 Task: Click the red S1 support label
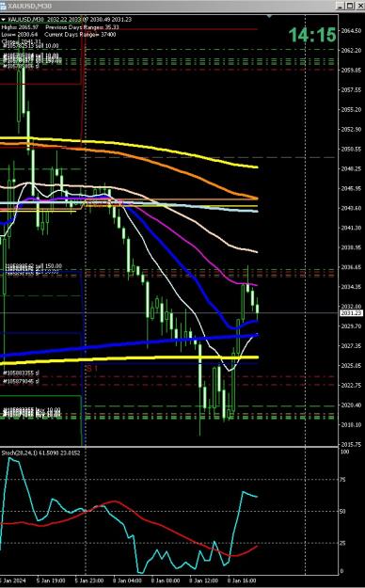coord(92,369)
